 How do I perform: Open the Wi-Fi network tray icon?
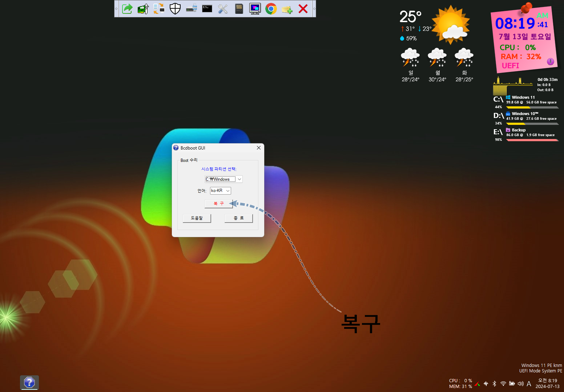coord(503,384)
